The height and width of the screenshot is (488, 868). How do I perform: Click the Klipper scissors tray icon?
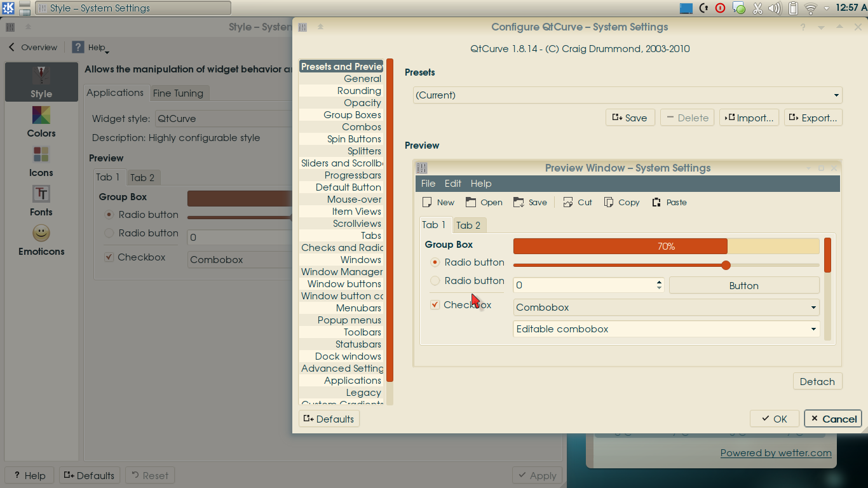[x=757, y=8]
